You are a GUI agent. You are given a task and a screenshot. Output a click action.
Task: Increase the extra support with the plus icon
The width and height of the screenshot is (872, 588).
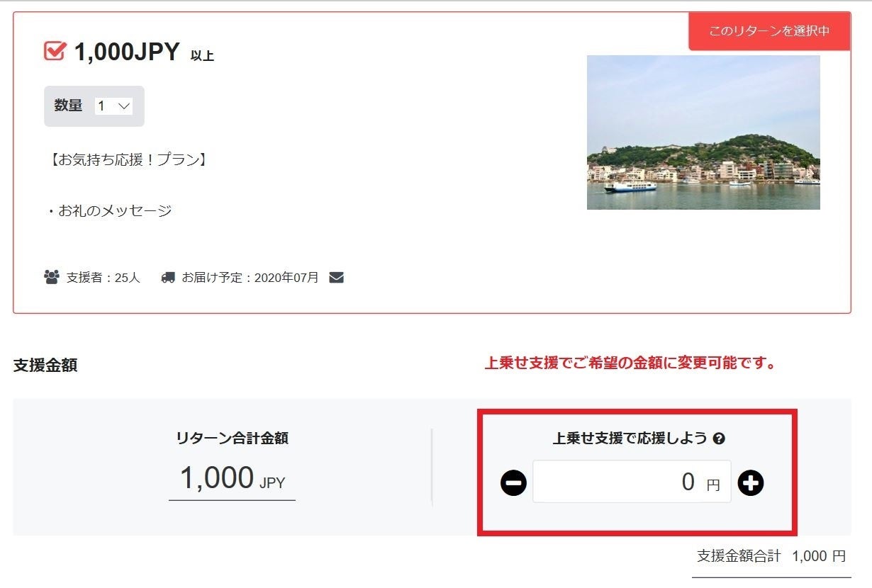tap(751, 483)
